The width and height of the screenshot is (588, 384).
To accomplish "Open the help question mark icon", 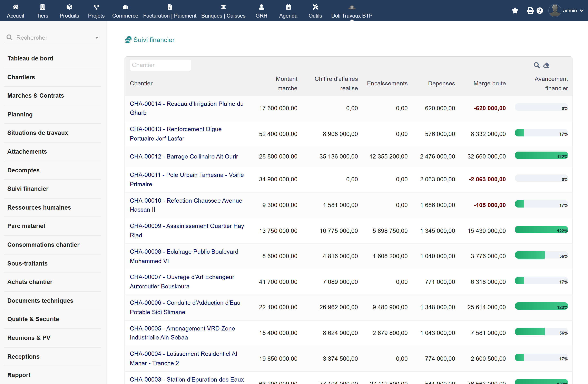I will 540,11.
